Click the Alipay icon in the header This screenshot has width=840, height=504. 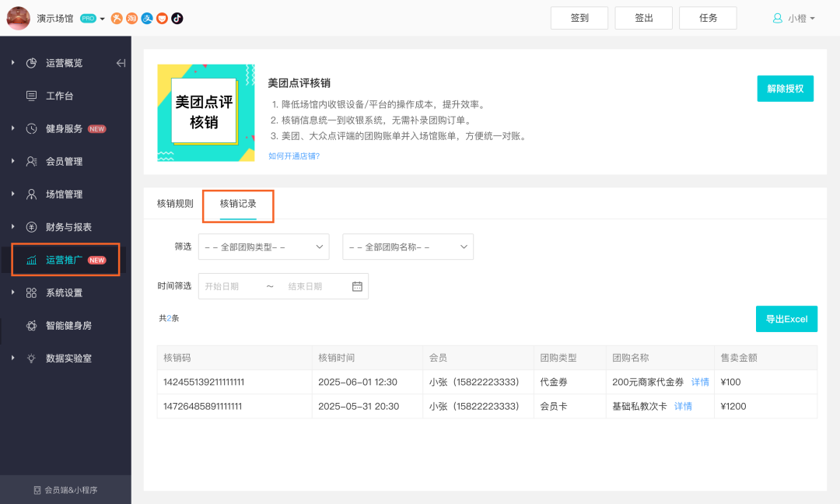[x=147, y=18]
